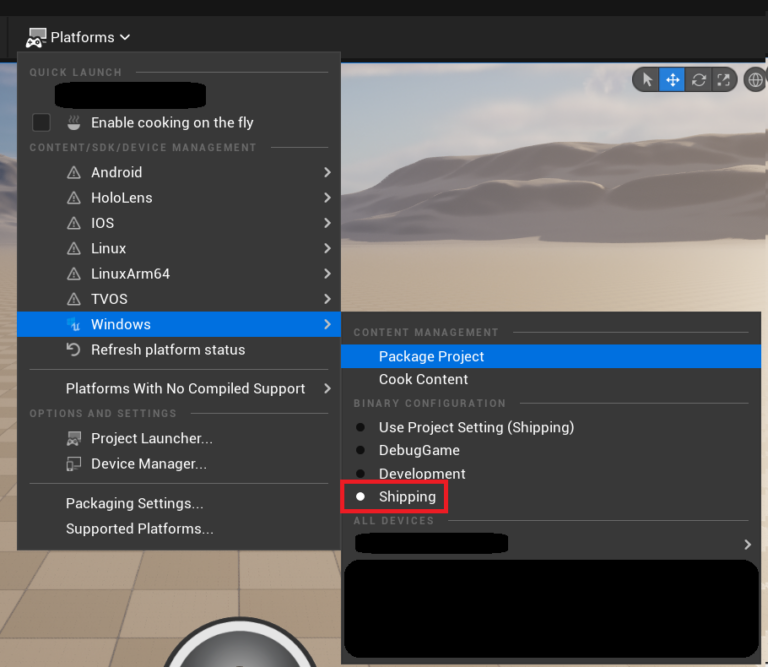Open the IOS platform submenu
This screenshot has width=768, height=667.
pyautogui.click(x=179, y=223)
